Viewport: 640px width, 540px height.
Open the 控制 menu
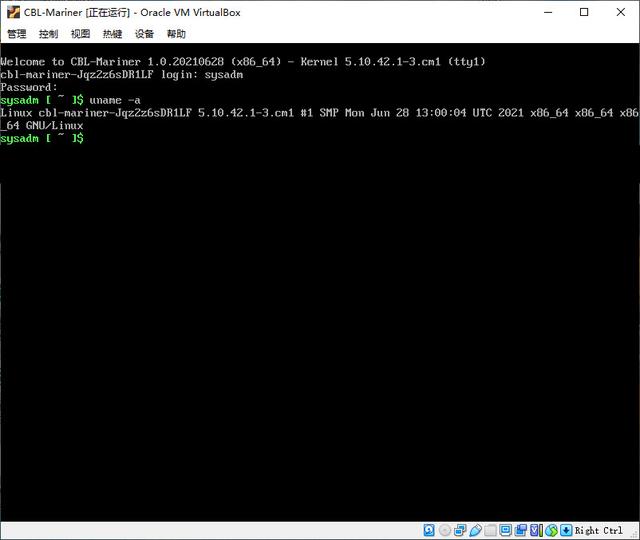pos(49,34)
